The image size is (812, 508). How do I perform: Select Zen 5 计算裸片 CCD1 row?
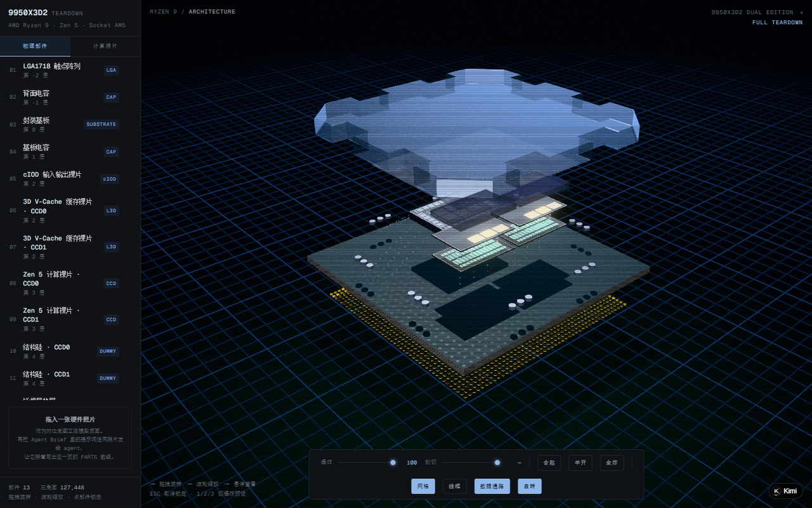(x=70, y=319)
